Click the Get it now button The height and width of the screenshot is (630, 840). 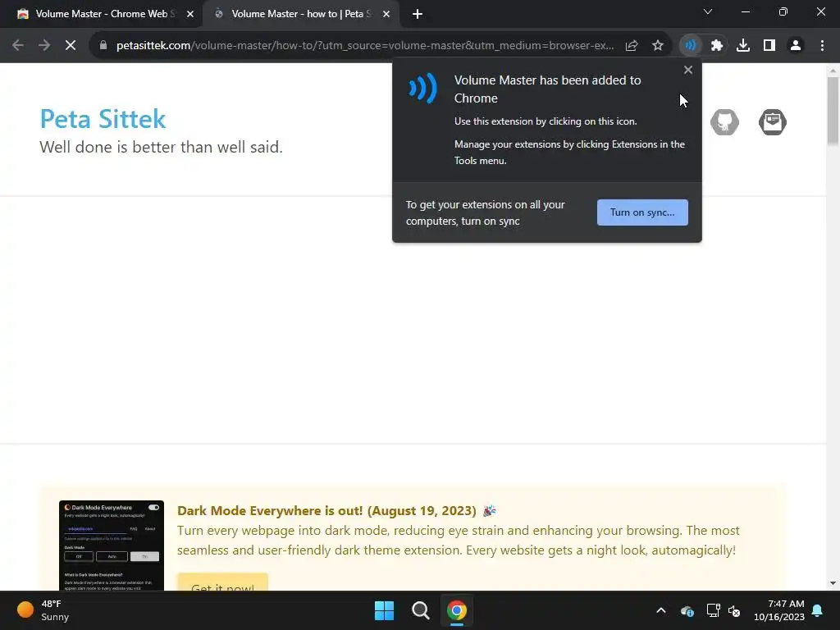point(222,583)
